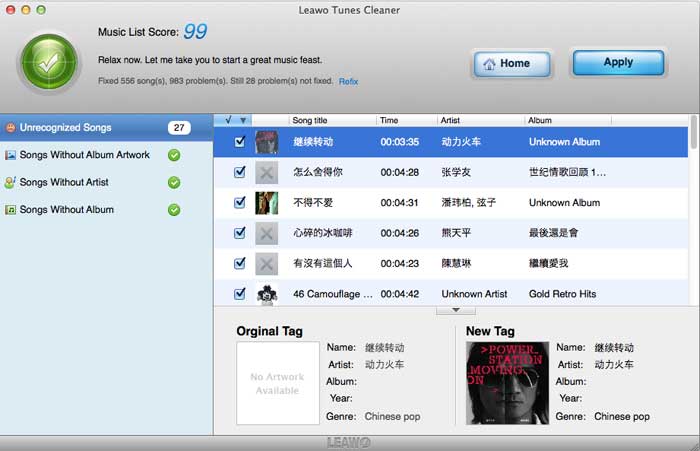This screenshot has width=700, height=451.
Task: Select the Unrecognized Songs category
Action: pyautogui.click(x=106, y=128)
